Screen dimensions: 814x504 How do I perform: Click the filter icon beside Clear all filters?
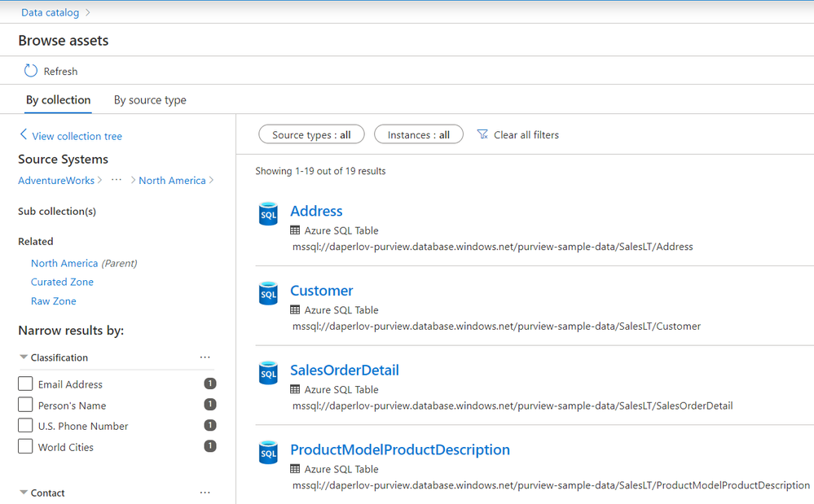(x=482, y=134)
